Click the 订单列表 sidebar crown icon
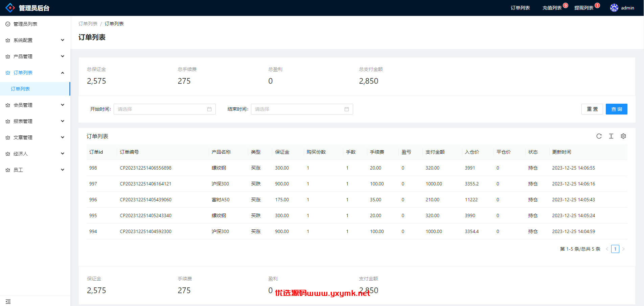This screenshot has height=306, width=644. click(8, 73)
